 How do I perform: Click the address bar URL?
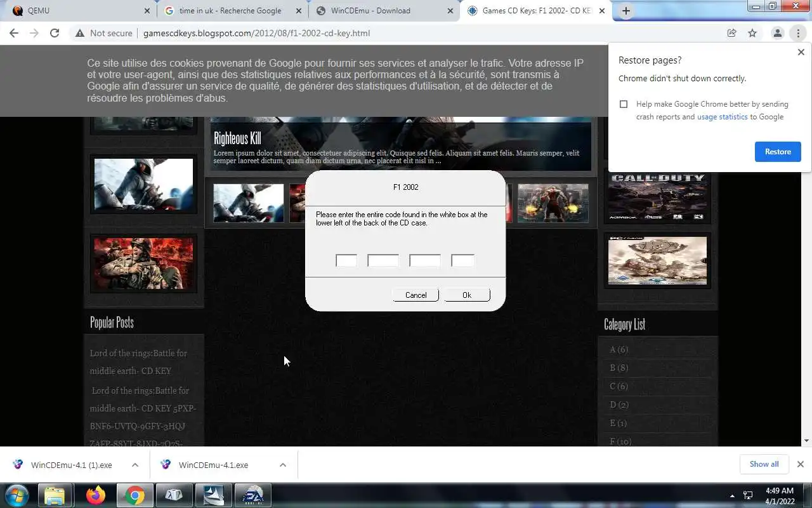[256, 33]
